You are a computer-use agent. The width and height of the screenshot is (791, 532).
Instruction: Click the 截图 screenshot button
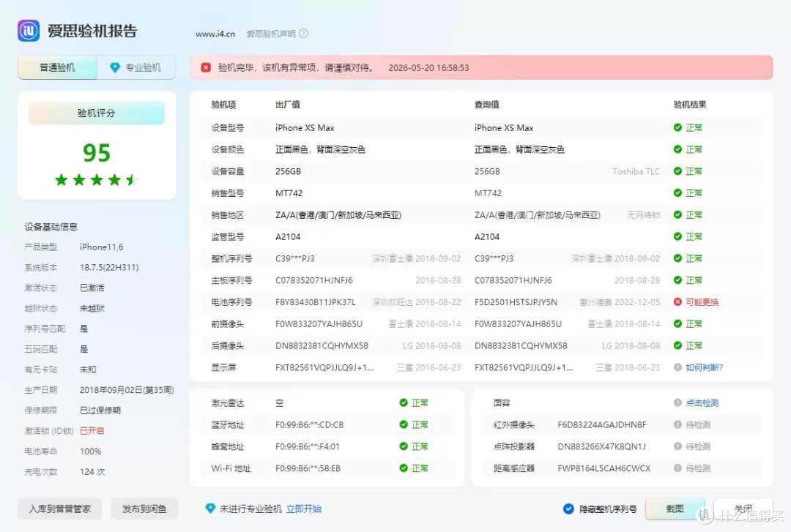(x=675, y=509)
